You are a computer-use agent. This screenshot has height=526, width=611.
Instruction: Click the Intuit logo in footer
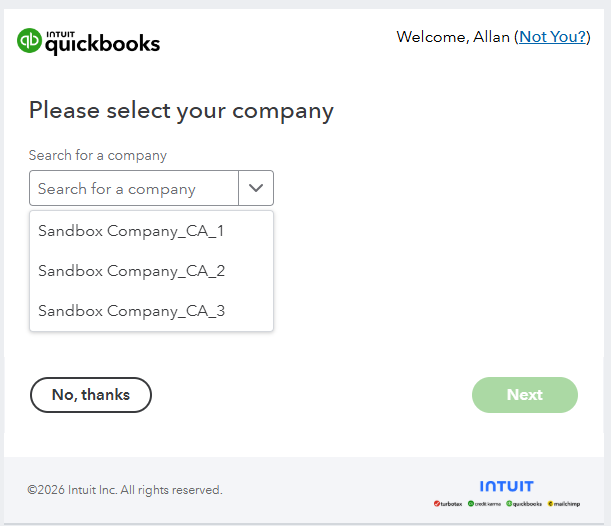[x=506, y=486]
